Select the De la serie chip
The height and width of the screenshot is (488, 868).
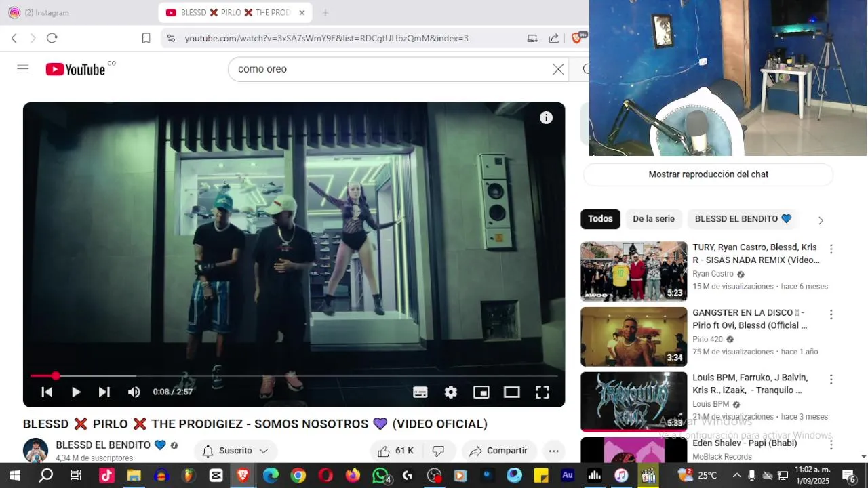[x=654, y=219]
